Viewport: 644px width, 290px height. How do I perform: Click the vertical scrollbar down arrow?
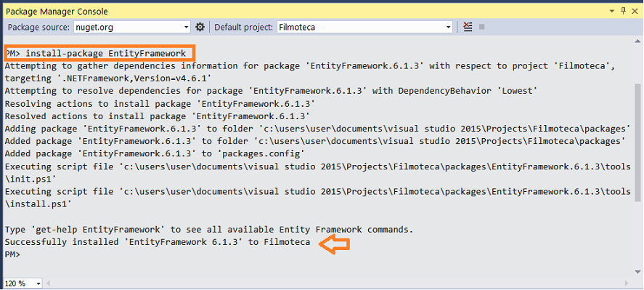(x=637, y=272)
